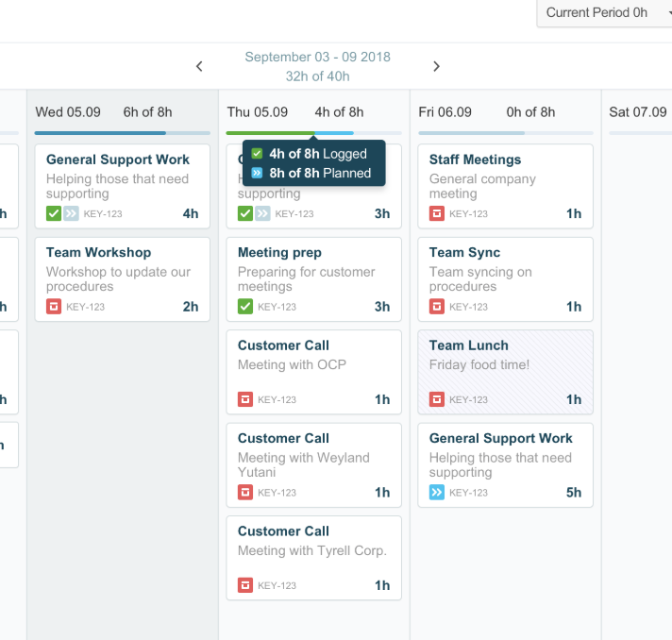672x640 pixels.
Task: Click green checkmark on Wednesday General Support Work
Action: 54,213
